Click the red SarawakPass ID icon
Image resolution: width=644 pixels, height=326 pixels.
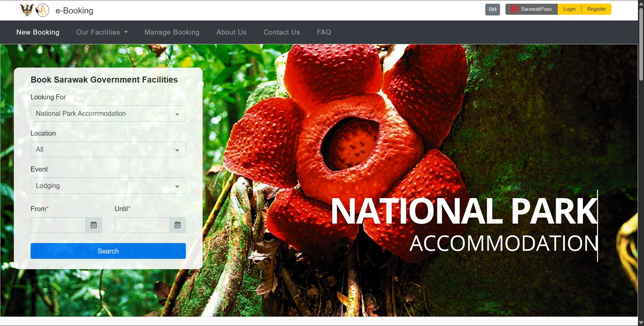513,9
